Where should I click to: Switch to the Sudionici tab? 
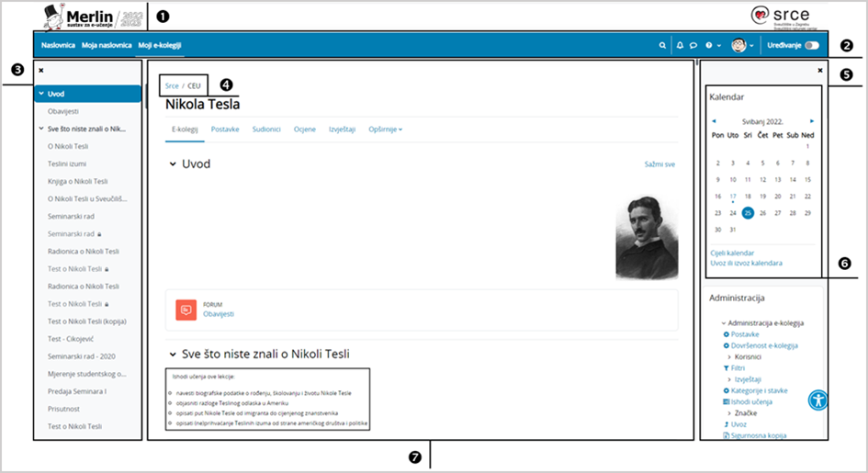coord(266,130)
